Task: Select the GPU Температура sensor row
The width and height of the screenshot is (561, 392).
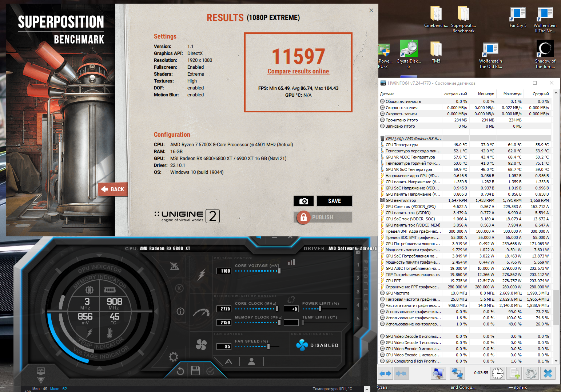Action: click(465, 145)
